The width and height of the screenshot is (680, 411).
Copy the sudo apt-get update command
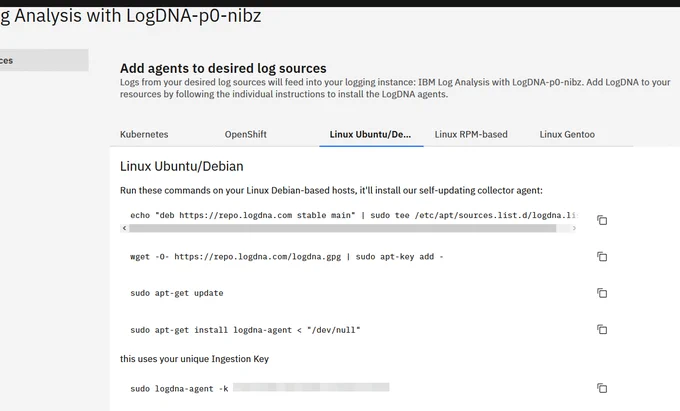click(602, 293)
